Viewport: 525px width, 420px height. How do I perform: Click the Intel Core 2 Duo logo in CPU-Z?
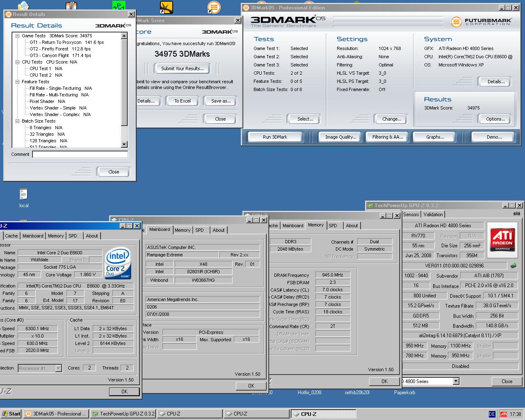tap(118, 263)
